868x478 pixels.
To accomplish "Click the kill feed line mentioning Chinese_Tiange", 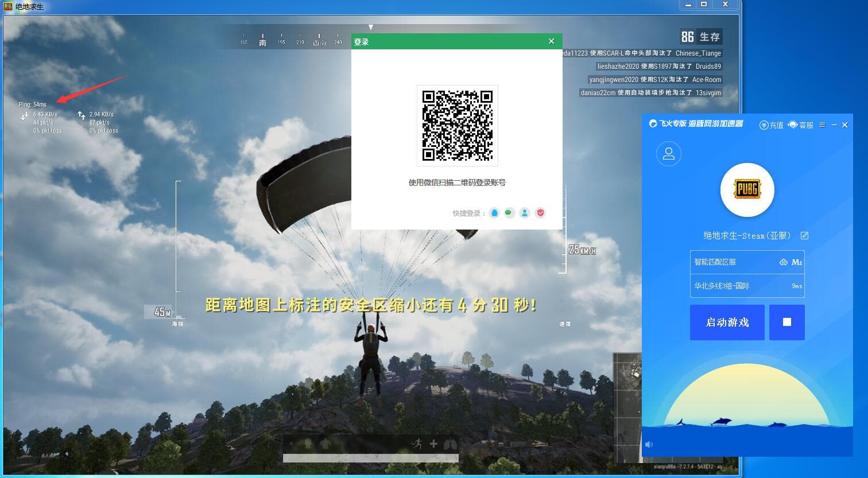I will [641, 53].
